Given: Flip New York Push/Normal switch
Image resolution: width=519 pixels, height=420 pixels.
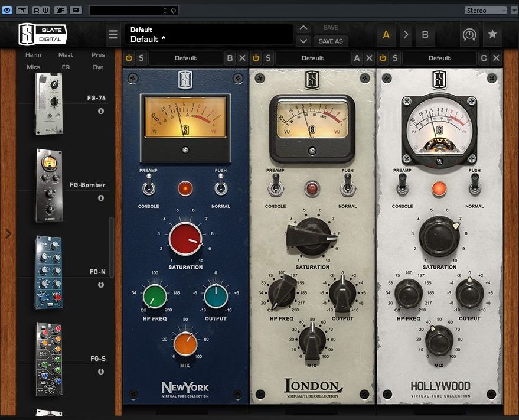Looking at the screenshot, I should click(x=221, y=186).
